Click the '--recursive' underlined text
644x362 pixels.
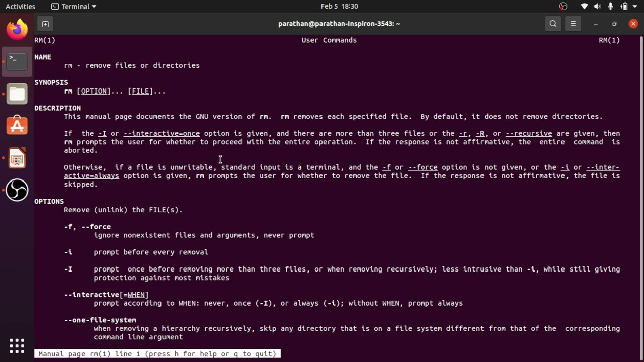point(529,134)
